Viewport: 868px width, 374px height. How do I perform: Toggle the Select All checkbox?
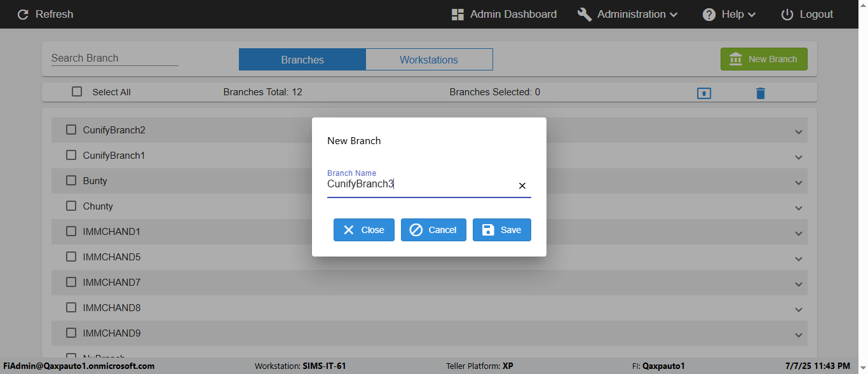tap(77, 91)
